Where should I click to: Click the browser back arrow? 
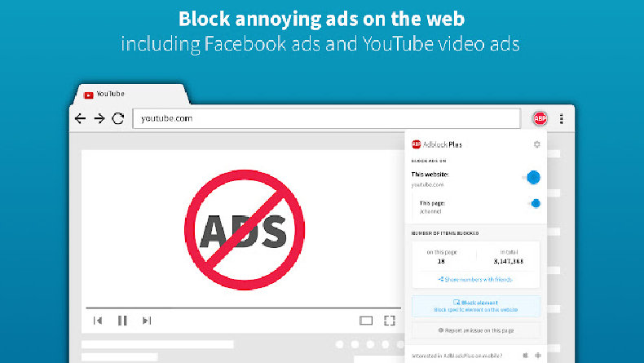(80, 118)
